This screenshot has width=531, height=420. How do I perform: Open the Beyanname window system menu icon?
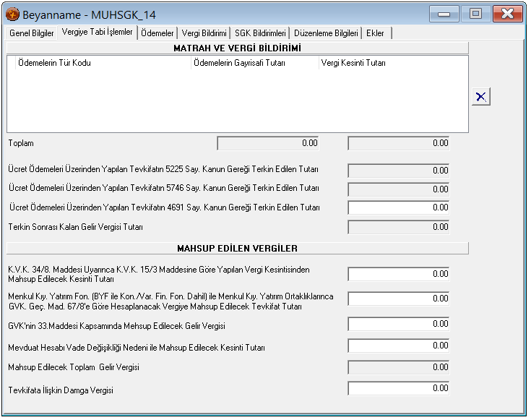click(x=12, y=14)
